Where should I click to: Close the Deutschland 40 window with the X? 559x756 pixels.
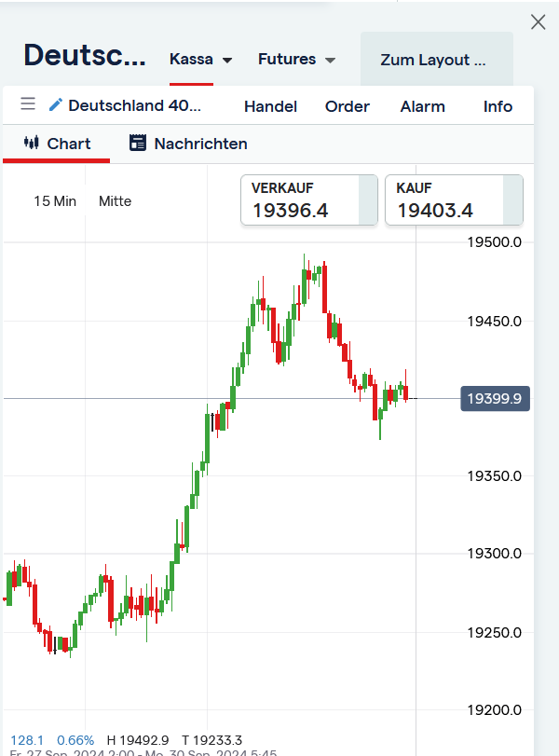pyautogui.click(x=538, y=21)
